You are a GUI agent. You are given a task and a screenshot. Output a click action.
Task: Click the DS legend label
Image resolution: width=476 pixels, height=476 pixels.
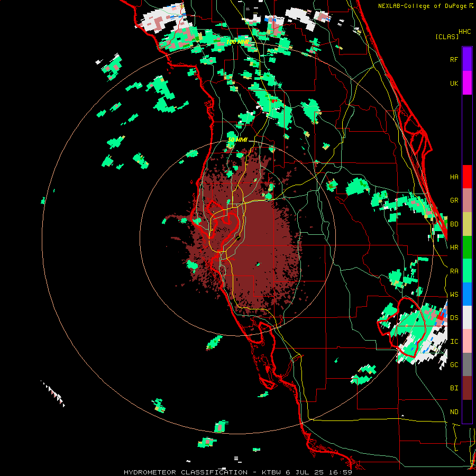click(454, 318)
